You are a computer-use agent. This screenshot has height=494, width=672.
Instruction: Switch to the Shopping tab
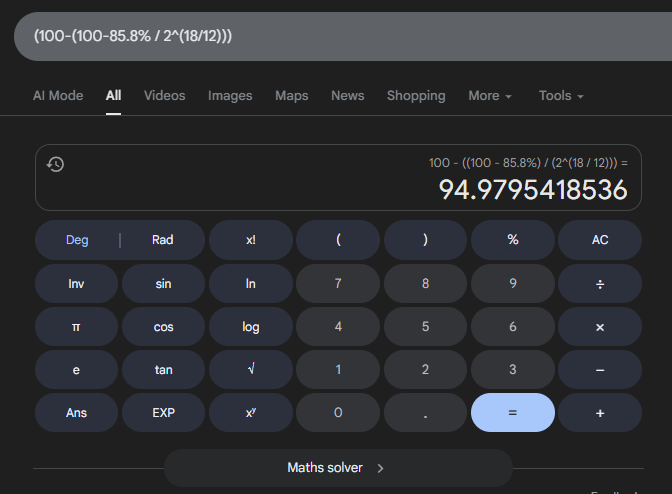coord(416,96)
